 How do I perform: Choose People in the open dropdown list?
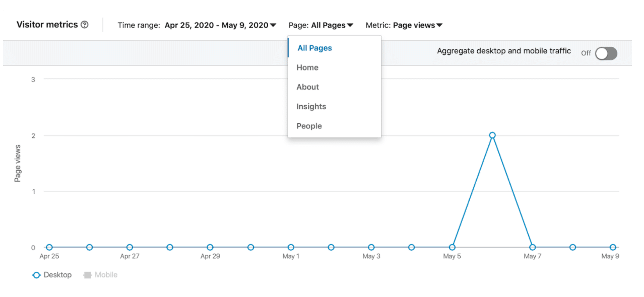pos(308,126)
